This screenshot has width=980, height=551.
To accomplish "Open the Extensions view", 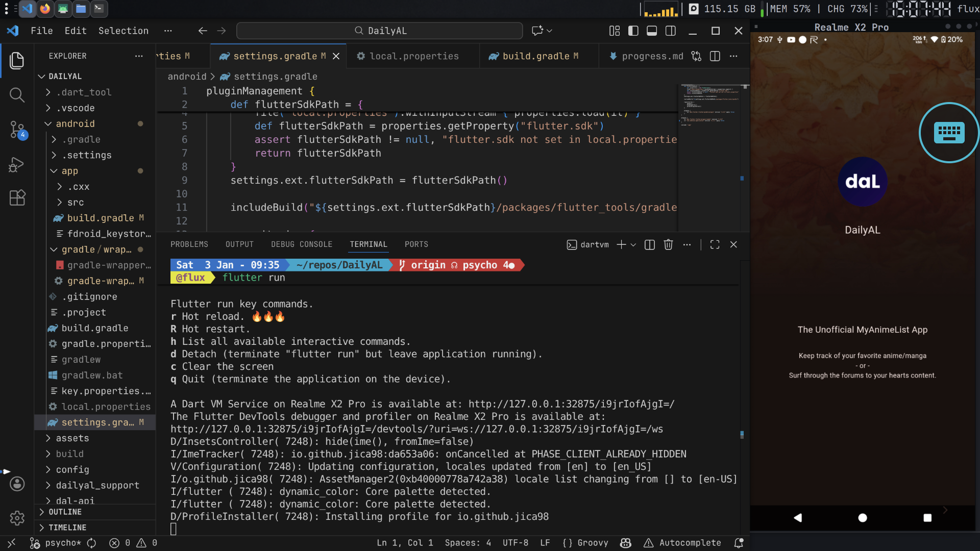I will click(17, 198).
